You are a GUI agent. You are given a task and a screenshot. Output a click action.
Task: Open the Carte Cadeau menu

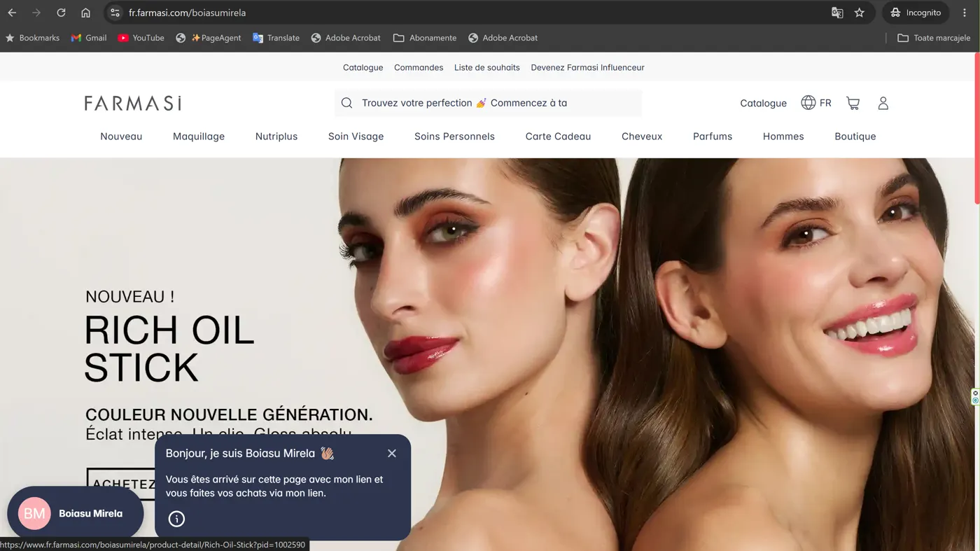pos(558,137)
